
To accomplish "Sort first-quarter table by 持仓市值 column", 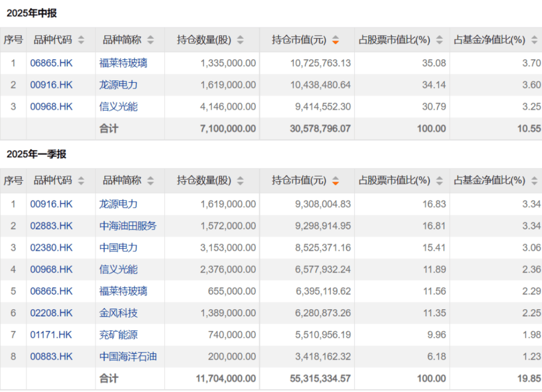I will (335, 180).
